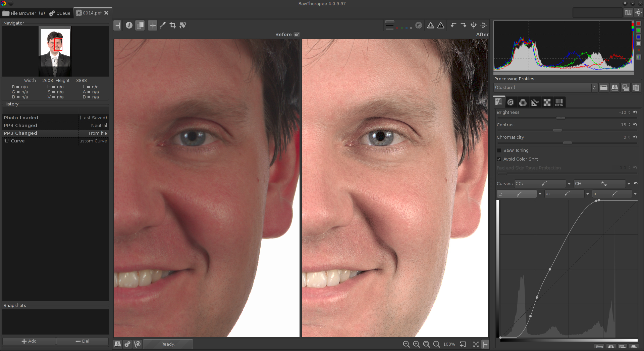
Task: Switch to the Raw tab
Action: click(x=547, y=102)
